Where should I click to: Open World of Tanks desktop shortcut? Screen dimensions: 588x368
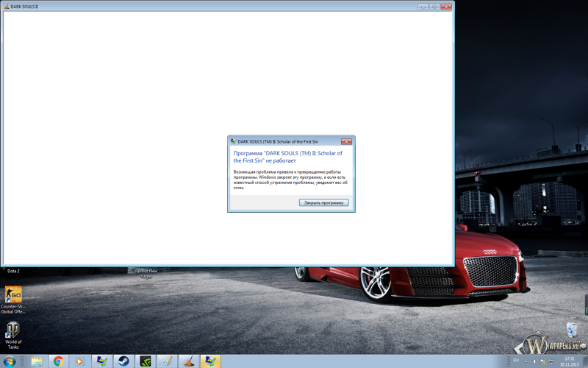[x=13, y=335]
